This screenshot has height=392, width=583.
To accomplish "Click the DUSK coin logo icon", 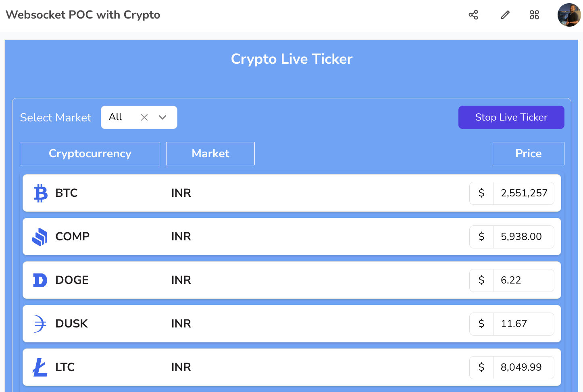I will [40, 324].
